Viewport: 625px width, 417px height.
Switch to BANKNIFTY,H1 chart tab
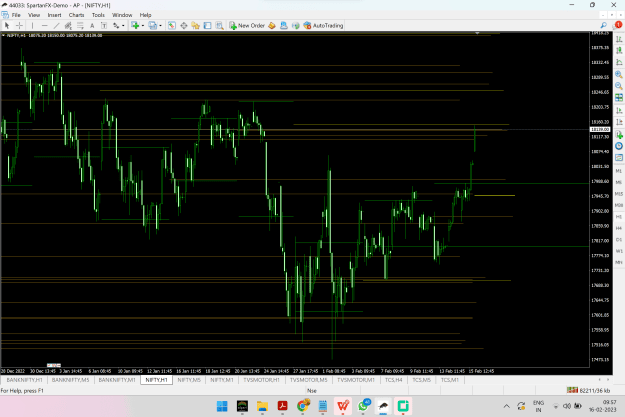(x=24, y=380)
